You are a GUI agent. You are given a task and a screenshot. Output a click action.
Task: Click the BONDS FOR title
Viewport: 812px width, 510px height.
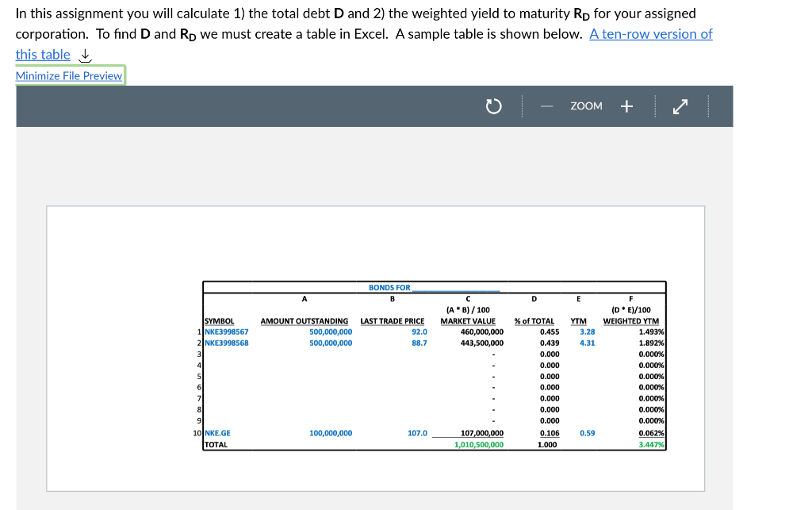click(389, 287)
